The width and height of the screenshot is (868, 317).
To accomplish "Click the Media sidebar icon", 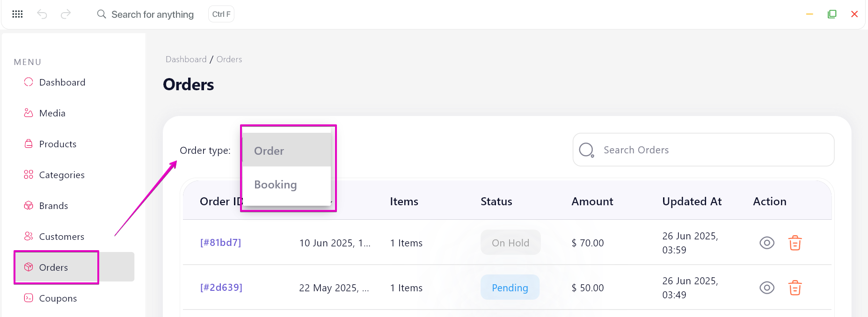I will (x=29, y=113).
